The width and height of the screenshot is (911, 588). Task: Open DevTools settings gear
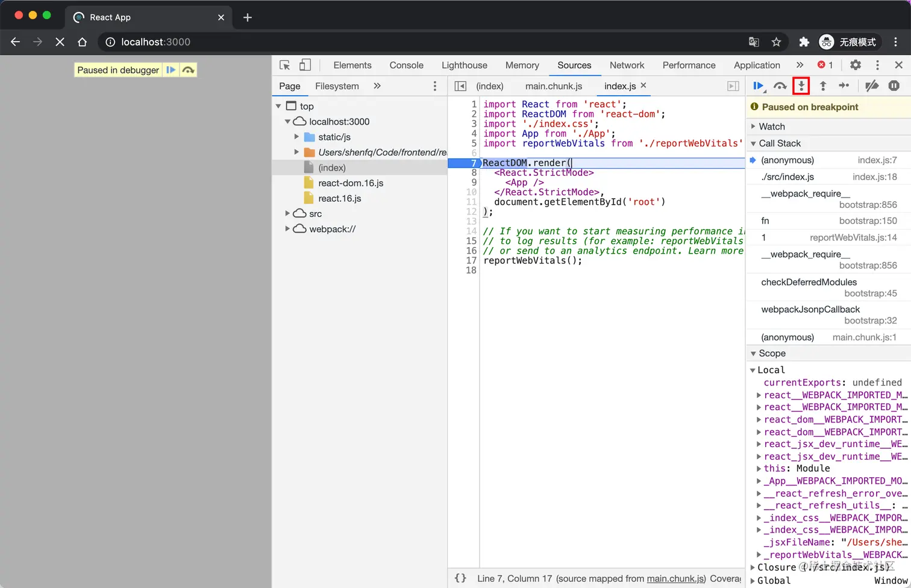(x=856, y=65)
